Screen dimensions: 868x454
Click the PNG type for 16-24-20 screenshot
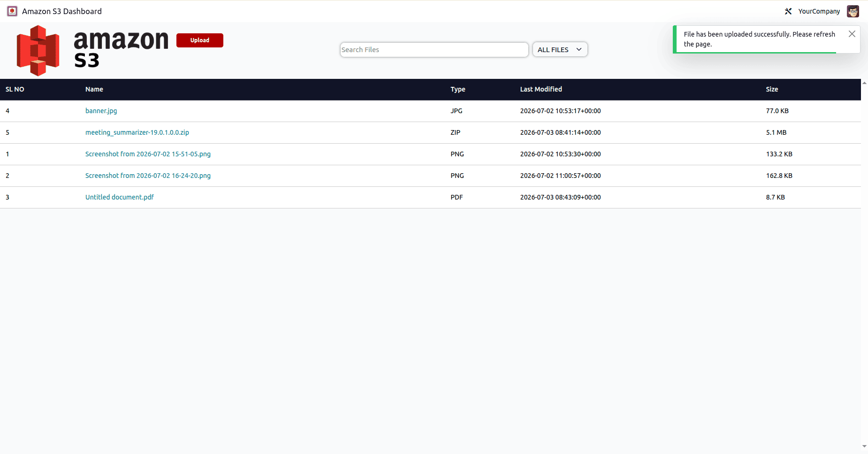(x=457, y=176)
